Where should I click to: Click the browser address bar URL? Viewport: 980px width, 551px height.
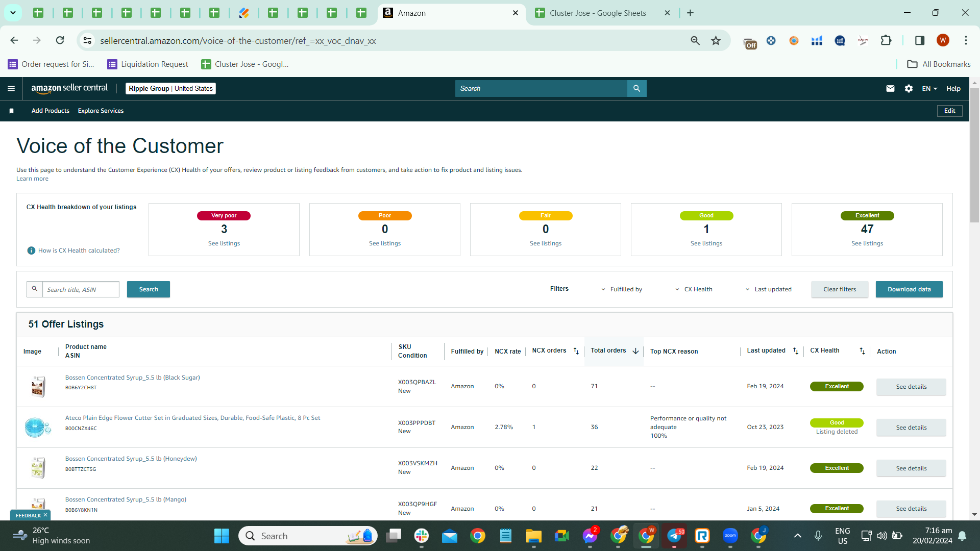pyautogui.click(x=238, y=41)
